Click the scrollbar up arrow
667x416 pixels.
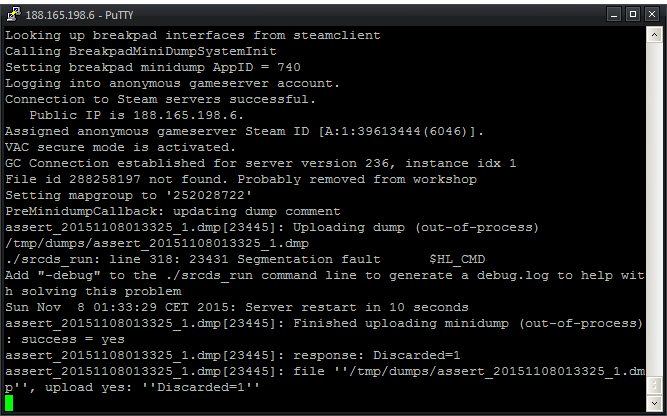654,34
